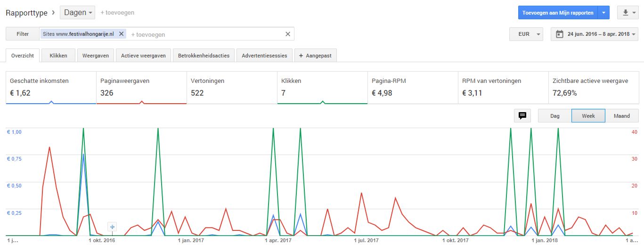The width and height of the screenshot is (644, 245).
Task: Select the Overzicht tab
Action: [23, 55]
